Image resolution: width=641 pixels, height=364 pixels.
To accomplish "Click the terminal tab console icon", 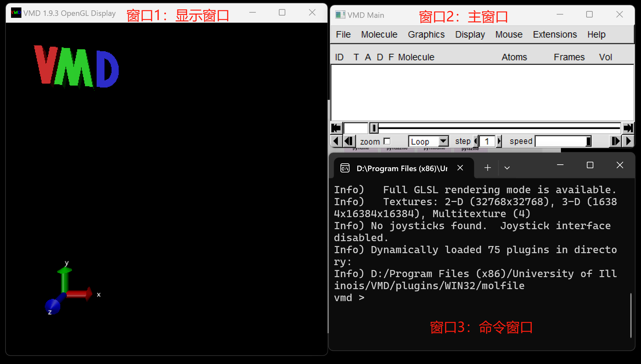I will [345, 168].
